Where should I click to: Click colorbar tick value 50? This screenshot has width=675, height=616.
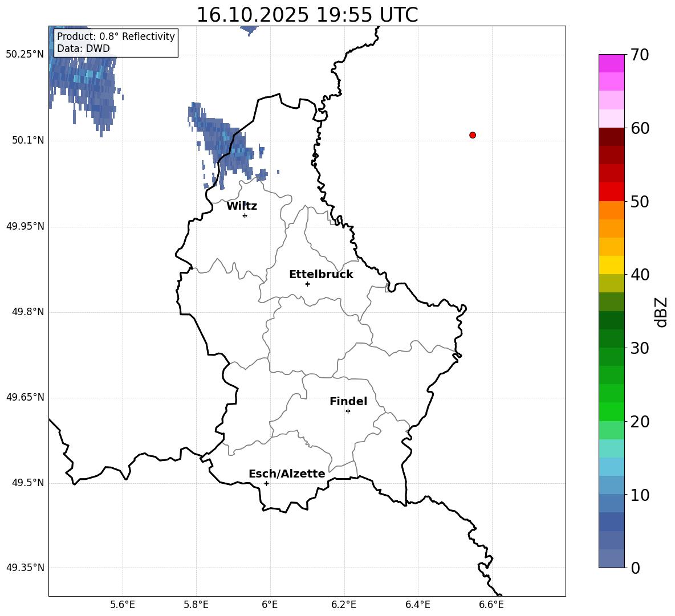point(640,201)
